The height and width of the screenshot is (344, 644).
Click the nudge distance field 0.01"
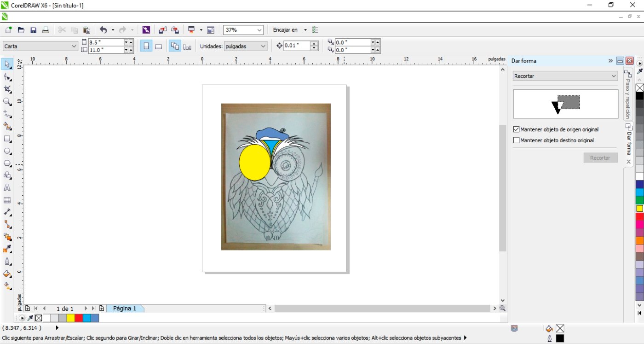point(297,46)
